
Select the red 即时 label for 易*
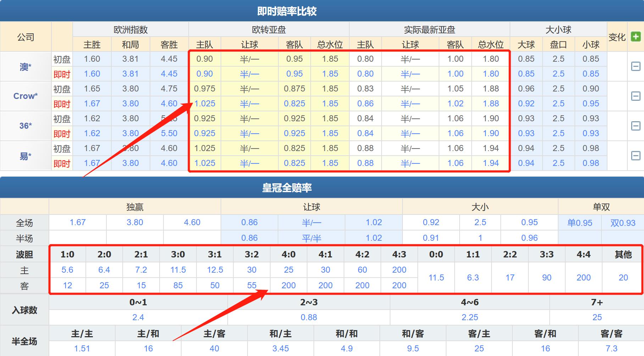(62, 163)
